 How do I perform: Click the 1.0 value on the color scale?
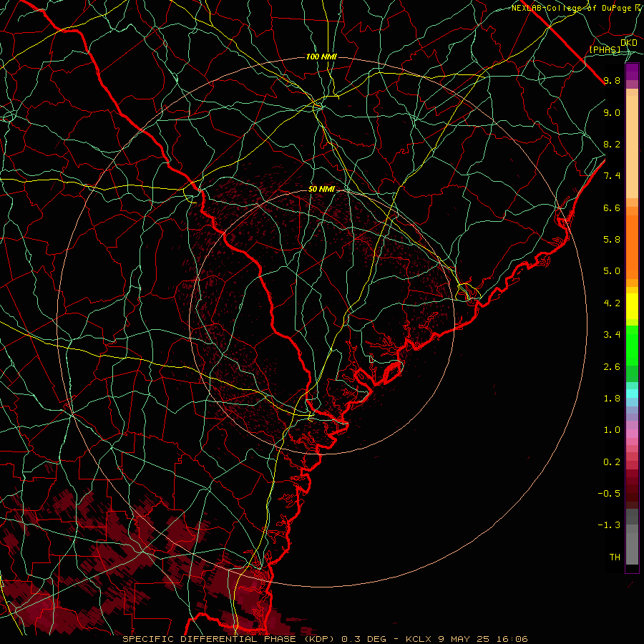click(x=612, y=430)
